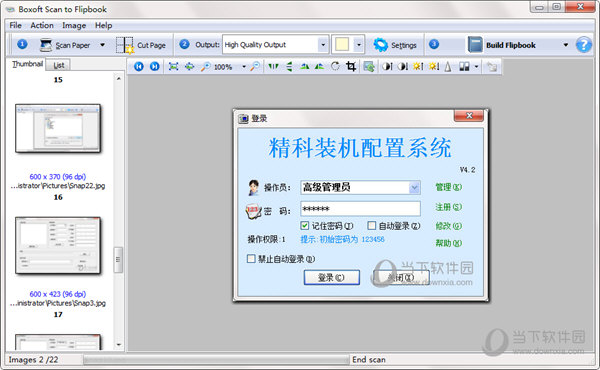Click scroll up arrow in thumbnail panel

click(119, 78)
